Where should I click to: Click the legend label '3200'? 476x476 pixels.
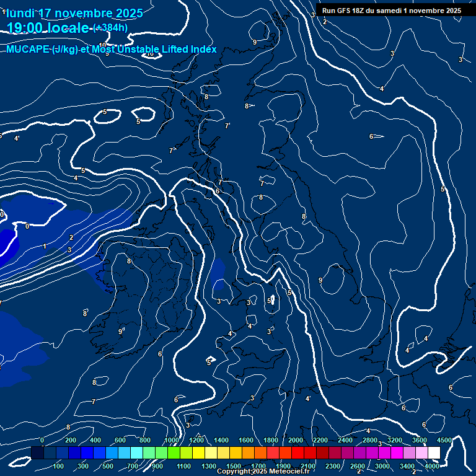click(395, 440)
